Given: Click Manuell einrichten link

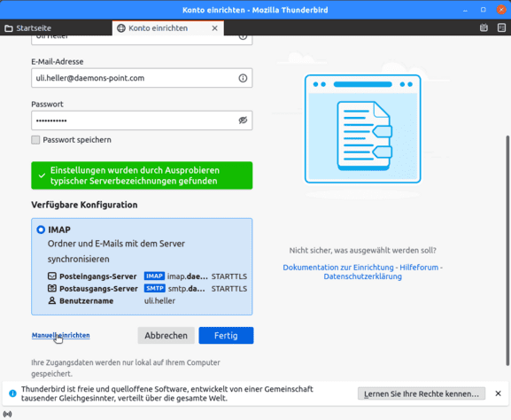Looking at the screenshot, I should point(60,335).
